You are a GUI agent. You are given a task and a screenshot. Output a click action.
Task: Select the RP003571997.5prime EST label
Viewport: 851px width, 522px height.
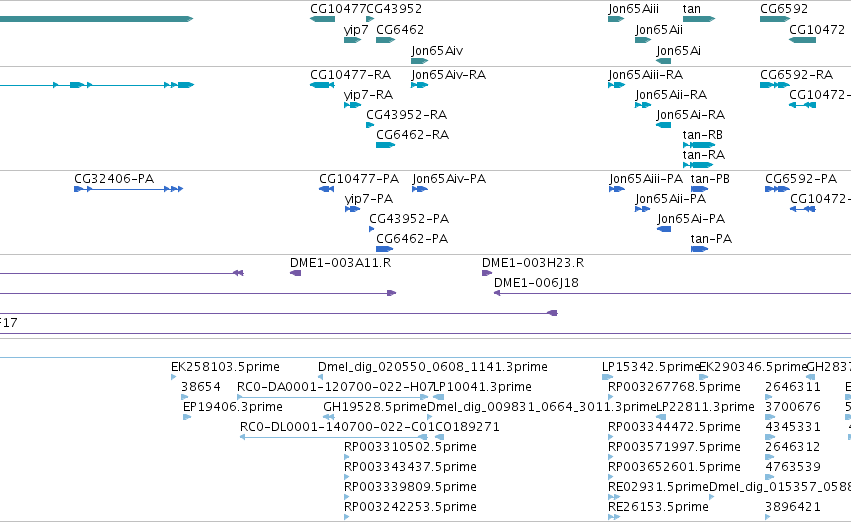pos(674,447)
